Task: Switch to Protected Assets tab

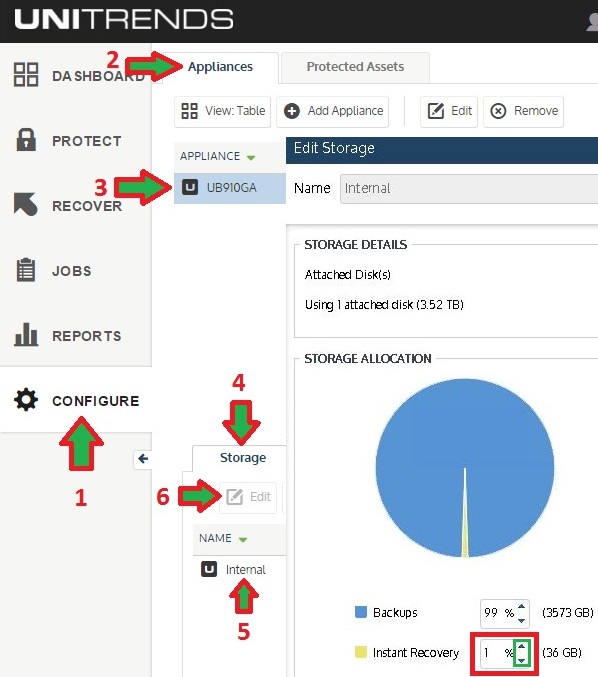Action: [355, 67]
